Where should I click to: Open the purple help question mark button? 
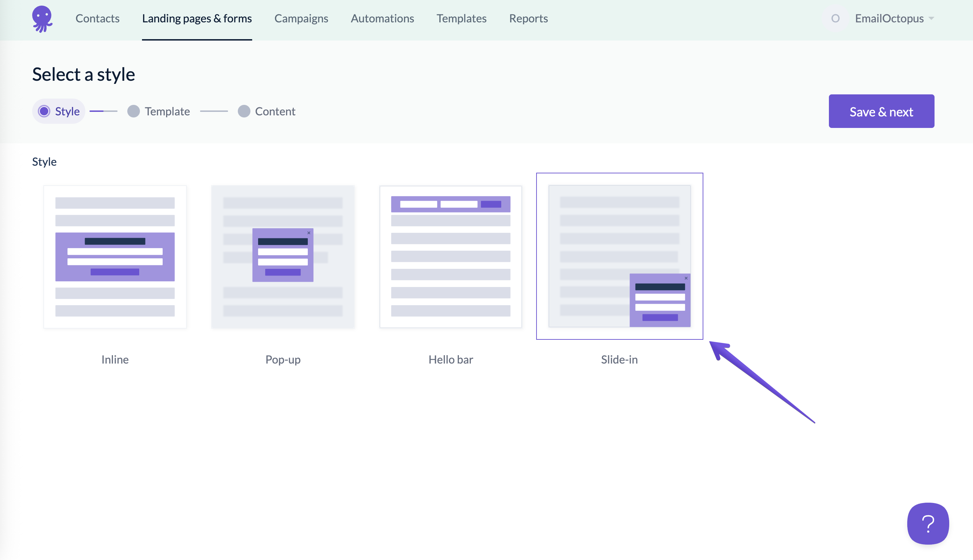pyautogui.click(x=928, y=523)
